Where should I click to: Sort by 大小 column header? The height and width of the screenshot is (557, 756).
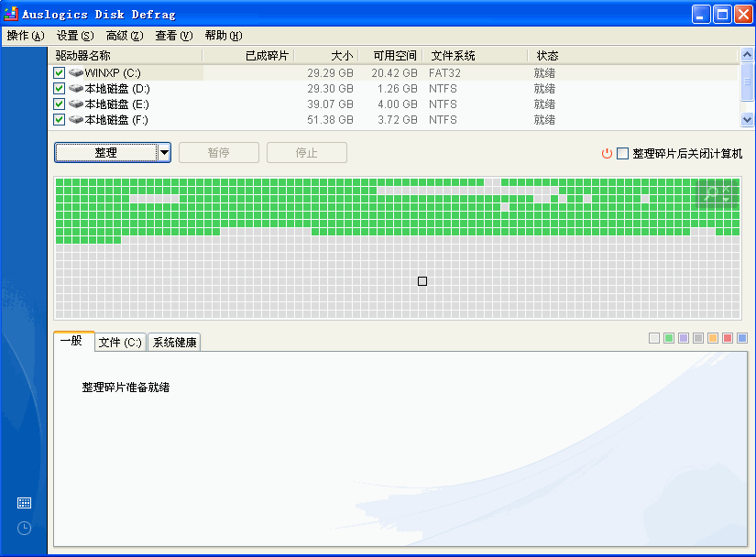tap(326, 56)
